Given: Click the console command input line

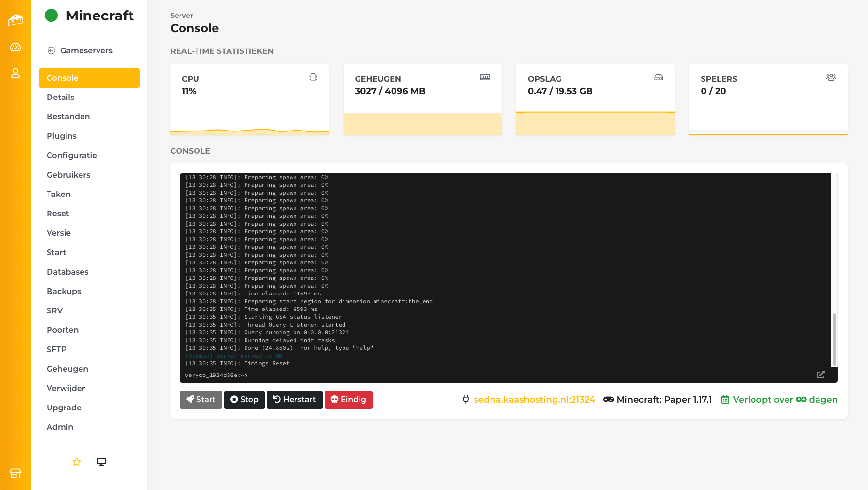Looking at the screenshot, I should pyautogui.click(x=485, y=375).
